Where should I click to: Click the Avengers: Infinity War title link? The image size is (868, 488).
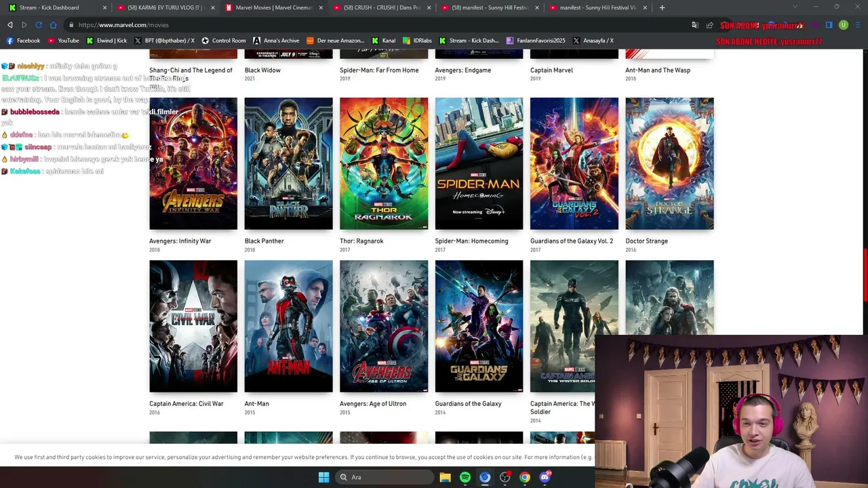coord(180,241)
